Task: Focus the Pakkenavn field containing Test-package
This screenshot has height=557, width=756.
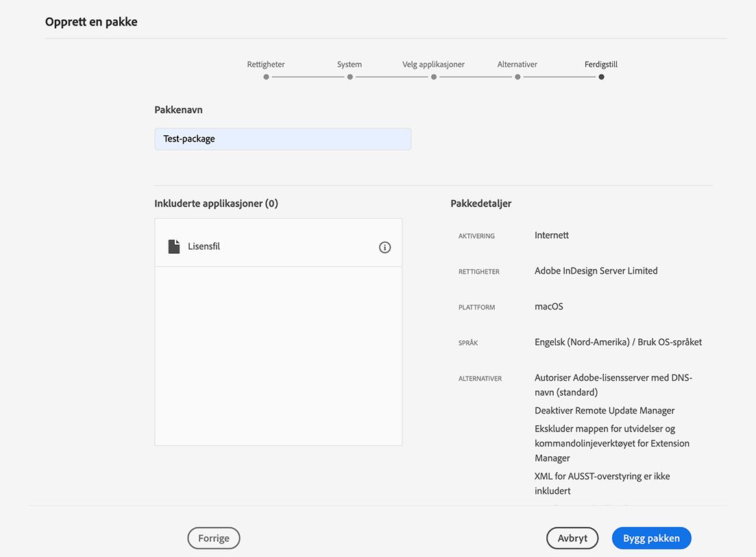Action: (x=282, y=139)
